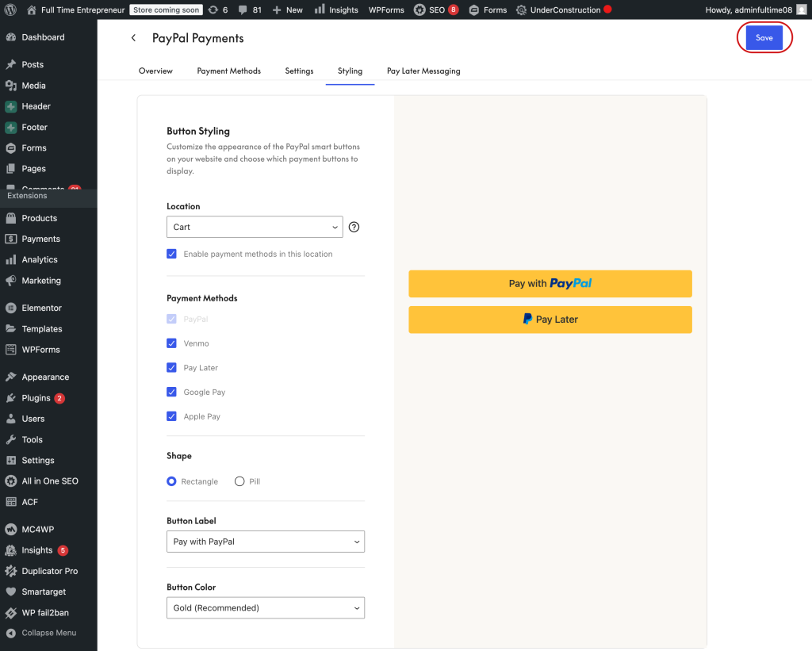812x651 pixels.
Task: Click the green Footer plus icon
Action: (x=11, y=128)
